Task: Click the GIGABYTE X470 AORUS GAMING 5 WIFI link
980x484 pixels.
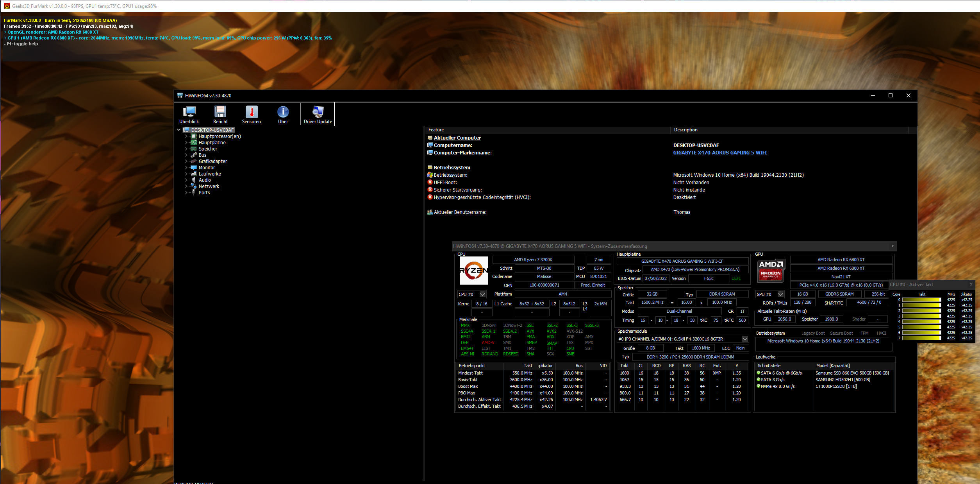Action: 719,153
